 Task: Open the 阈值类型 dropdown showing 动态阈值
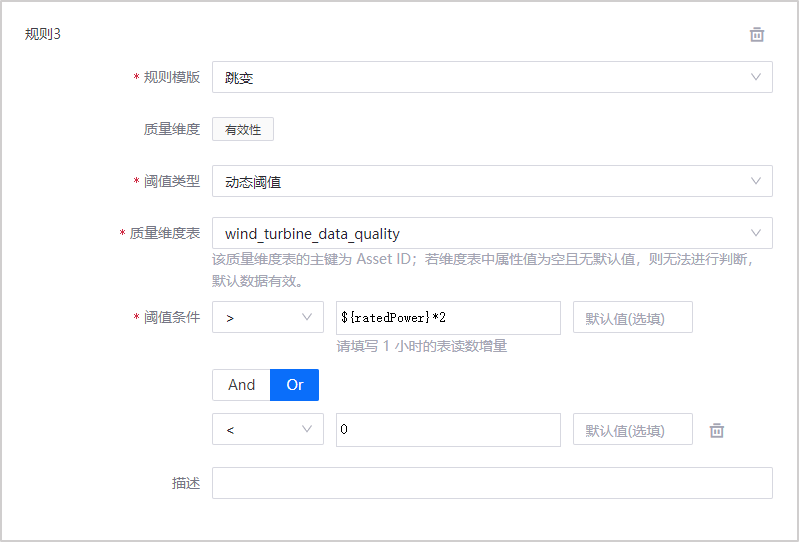480,181
